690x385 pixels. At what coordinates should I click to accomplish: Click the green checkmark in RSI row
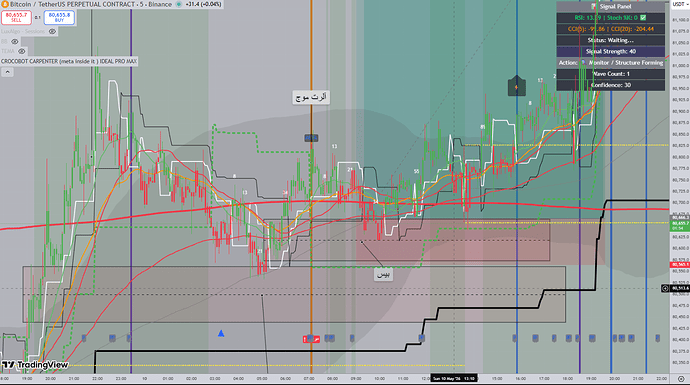[643, 18]
